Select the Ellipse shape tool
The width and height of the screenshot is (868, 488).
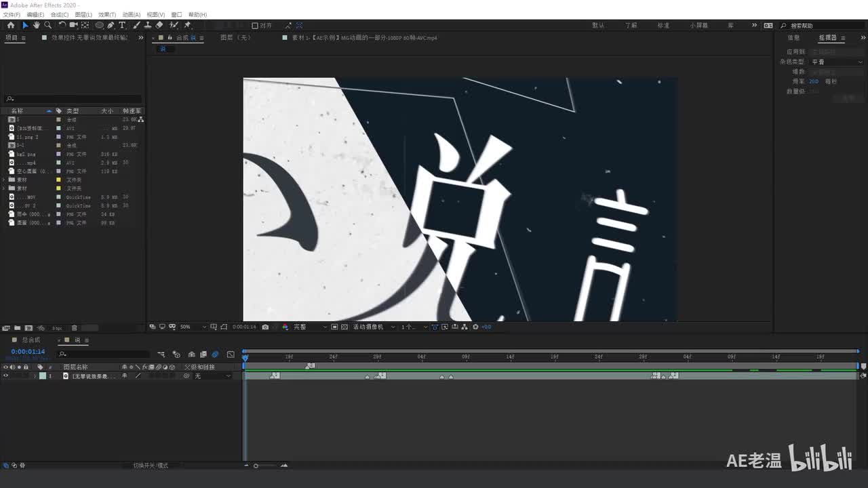click(x=99, y=25)
